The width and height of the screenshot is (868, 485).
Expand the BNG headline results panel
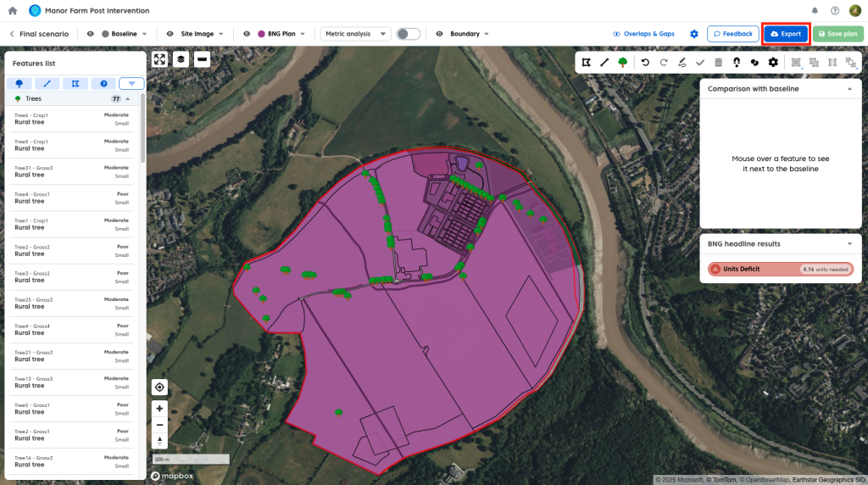(x=849, y=243)
